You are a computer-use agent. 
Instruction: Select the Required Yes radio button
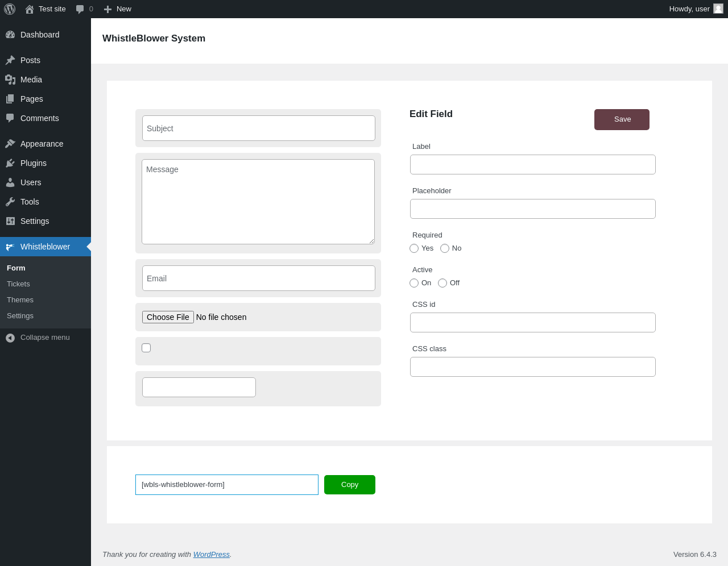coord(414,248)
